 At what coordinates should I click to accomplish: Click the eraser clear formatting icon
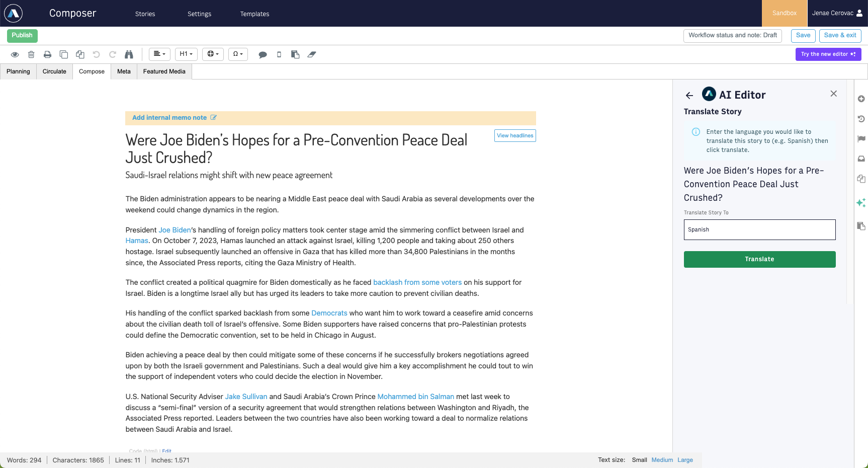[x=312, y=54]
